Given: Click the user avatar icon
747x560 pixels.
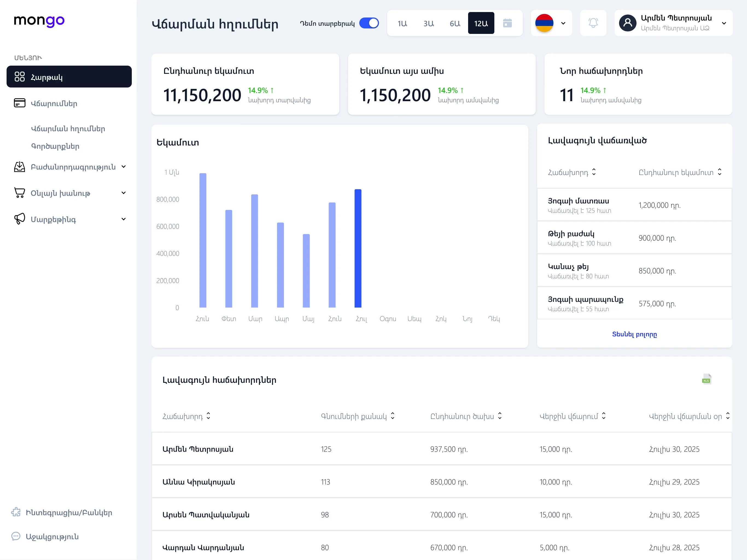Looking at the screenshot, I should pos(628,23).
